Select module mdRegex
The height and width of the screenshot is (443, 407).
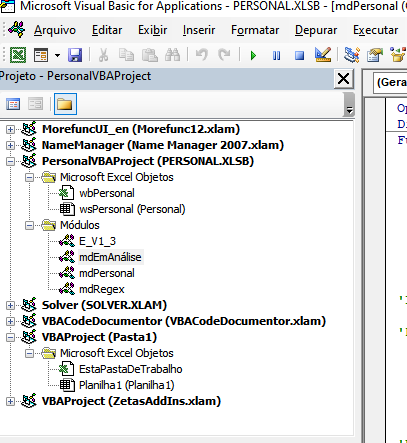(102, 289)
